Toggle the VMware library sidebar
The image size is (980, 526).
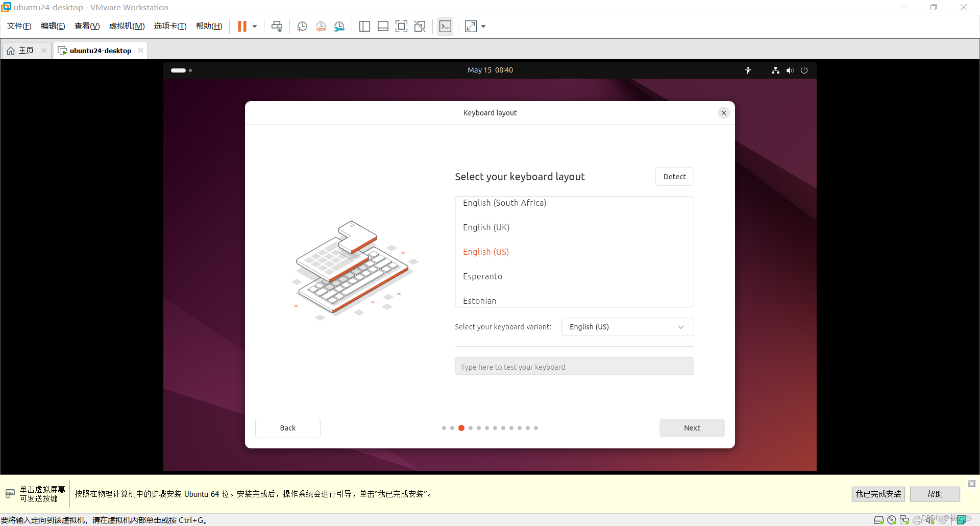[x=364, y=26]
